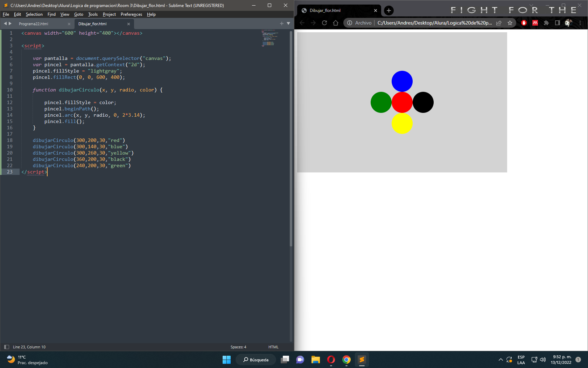This screenshot has height=368, width=588.
Task: Open the red shield extension
Action: click(524, 23)
